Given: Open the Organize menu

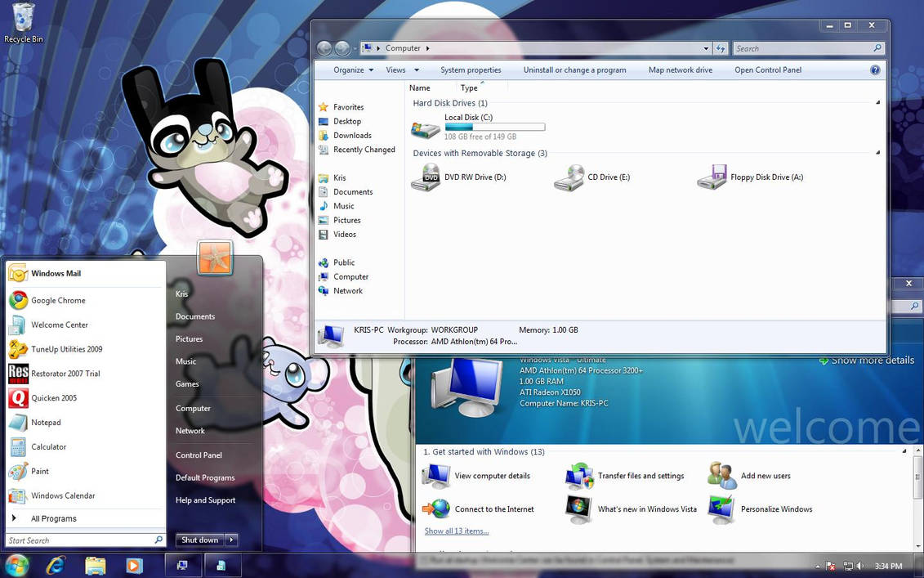Looking at the screenshot, I should tap(351, 69).
